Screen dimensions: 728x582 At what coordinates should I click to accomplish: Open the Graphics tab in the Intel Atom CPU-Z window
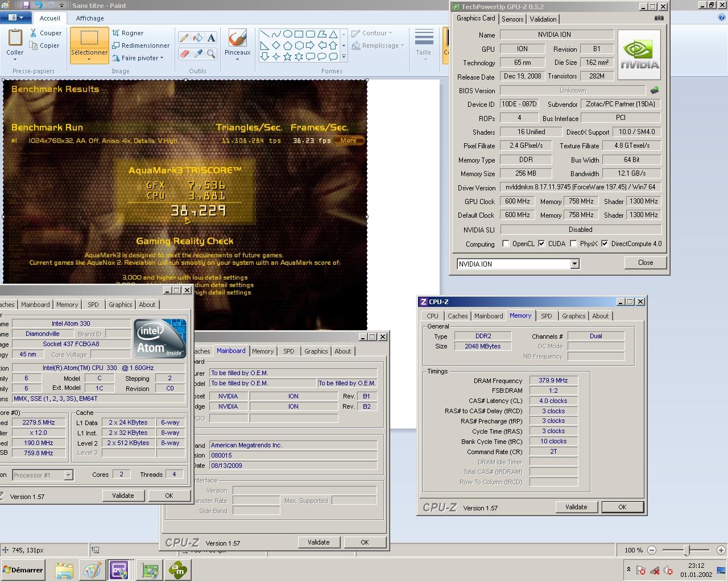[121, 305]
